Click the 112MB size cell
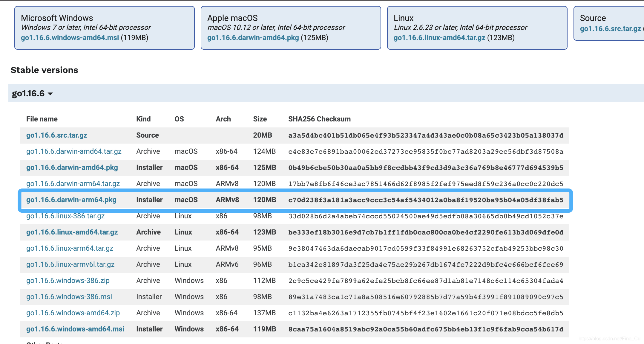644x344 pixels. tap(264, 281)
